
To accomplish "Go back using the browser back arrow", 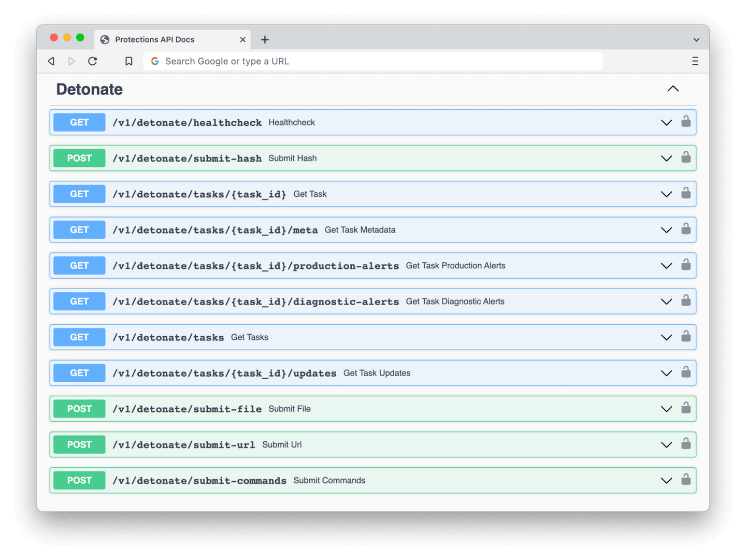I will pyautogui.click(x=51, y=61).
